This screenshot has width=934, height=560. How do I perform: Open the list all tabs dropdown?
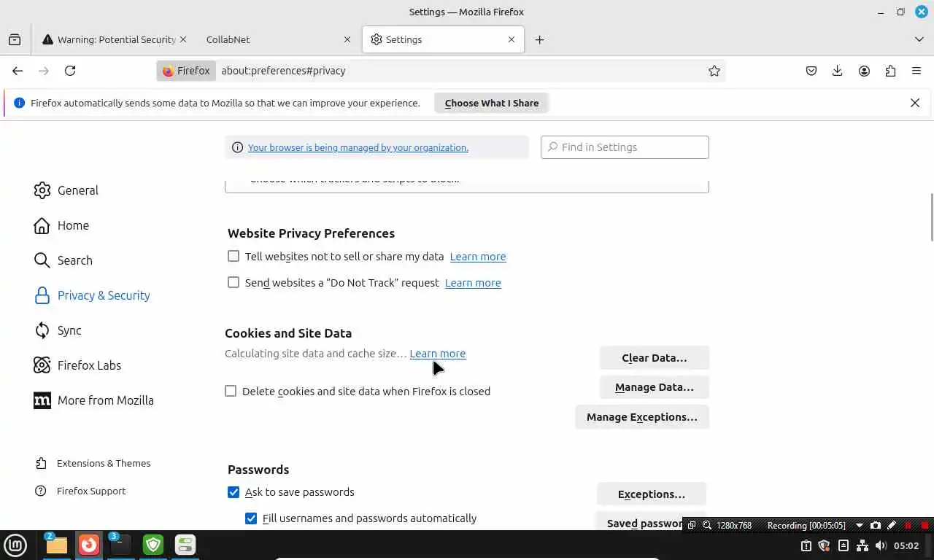pyautogui.click(x=919, y=39)
